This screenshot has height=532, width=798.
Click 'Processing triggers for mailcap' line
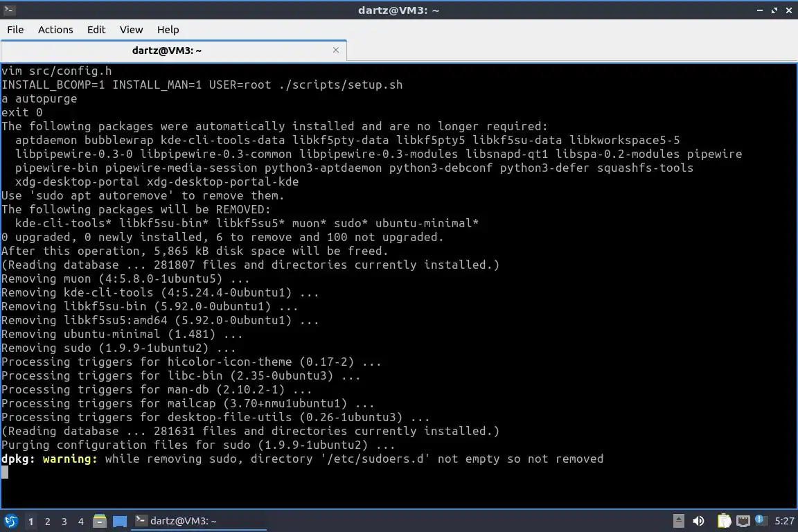tap(188, 404)
